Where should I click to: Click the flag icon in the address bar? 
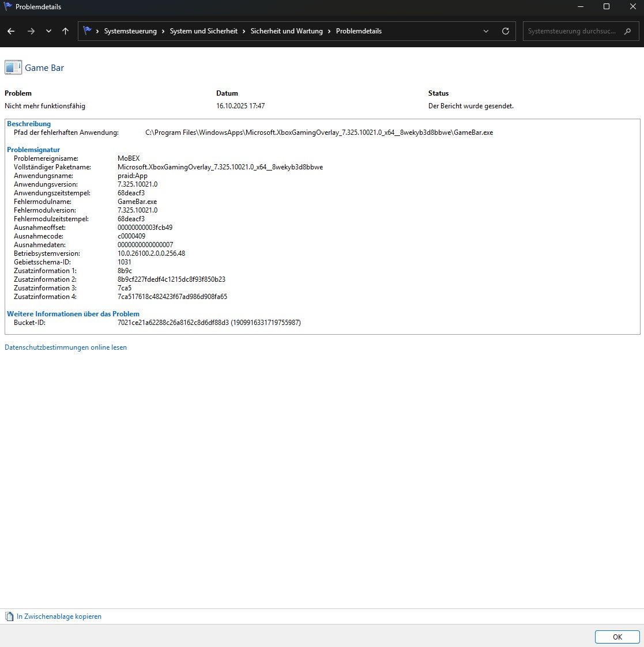click(x=87, y=31)
